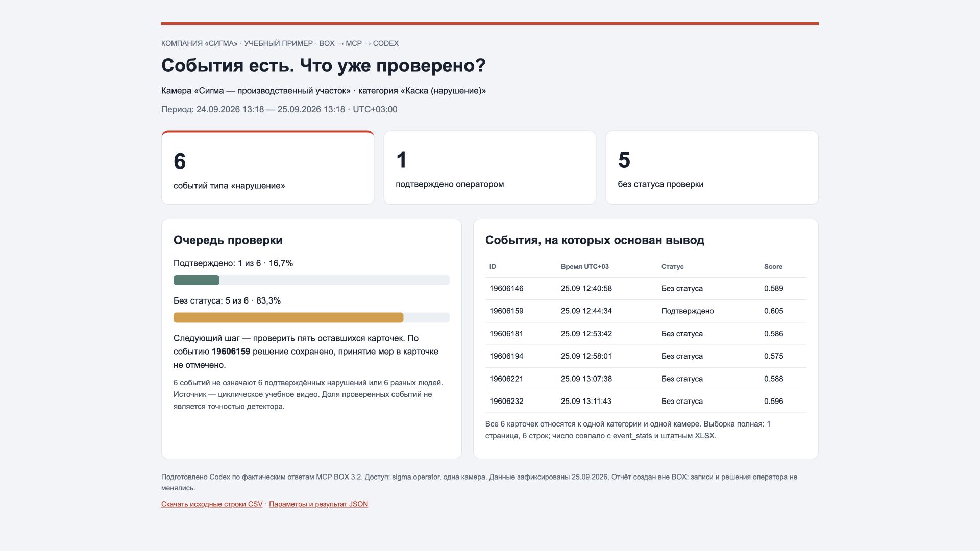The height and width of the screenshot is (551, 980).
Task: Select event ID 19606232 in table
Action: [506, 402]
